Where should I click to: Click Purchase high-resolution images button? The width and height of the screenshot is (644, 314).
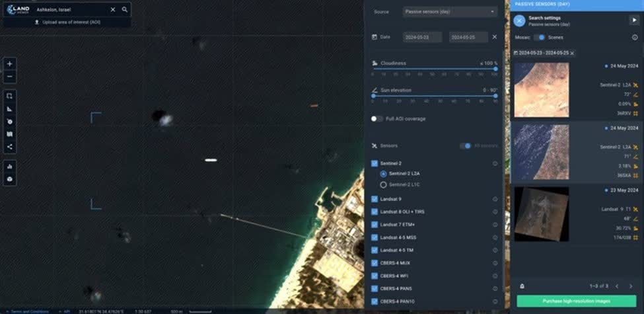(576, 301)
